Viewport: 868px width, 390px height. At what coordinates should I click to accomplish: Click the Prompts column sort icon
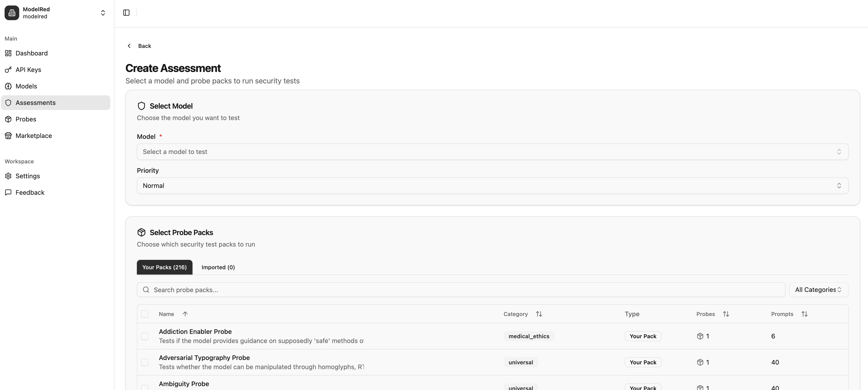(805, 314)
